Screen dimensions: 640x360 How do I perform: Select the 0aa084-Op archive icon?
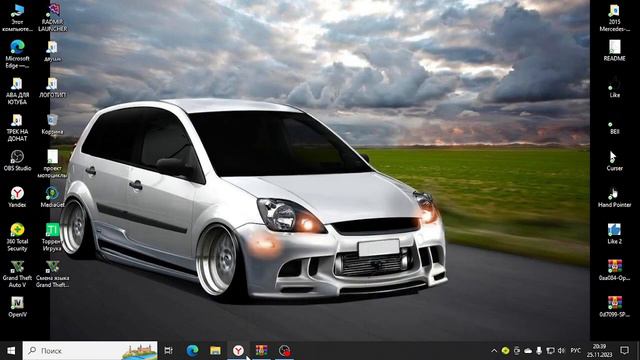click(x=614, y=270)
